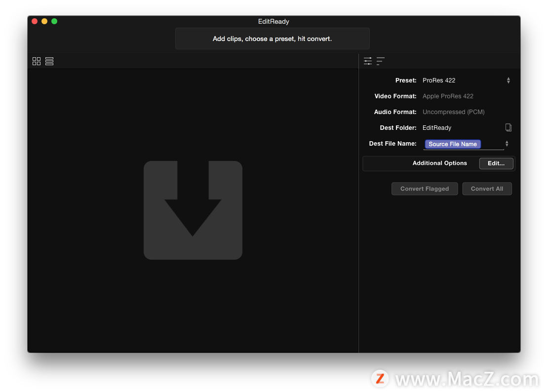548x392 pixels.
Task: Click the EditReady destination folder name
Action: coord(437,128)
